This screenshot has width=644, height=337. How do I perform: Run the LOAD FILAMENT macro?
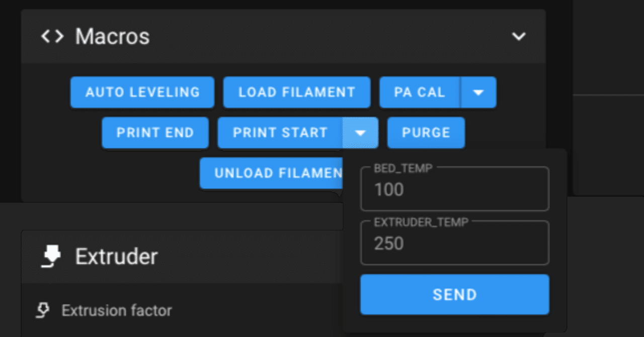click(297, 93)
